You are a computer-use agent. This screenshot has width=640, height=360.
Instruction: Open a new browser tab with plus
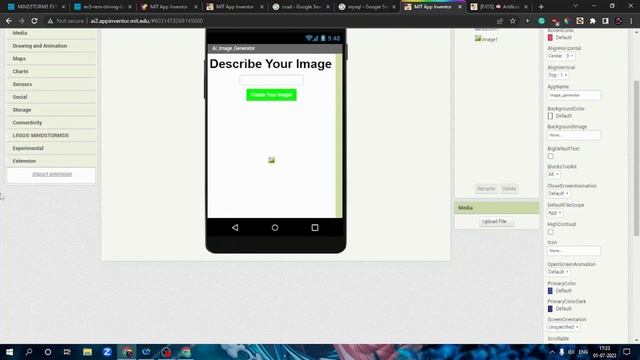click(541, 7)
